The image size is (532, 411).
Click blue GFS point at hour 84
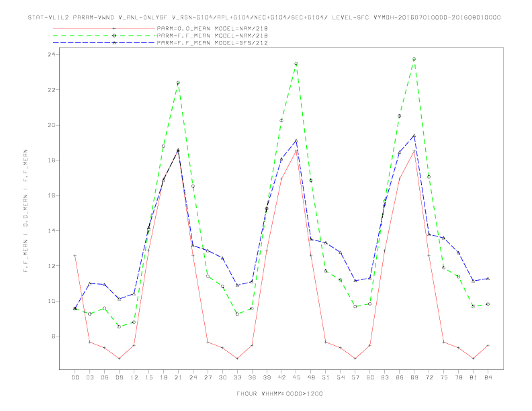tap(488, 279)
